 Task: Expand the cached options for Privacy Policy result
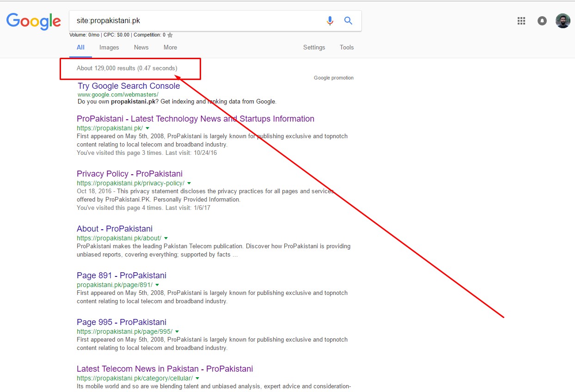(x=189, y=183)
